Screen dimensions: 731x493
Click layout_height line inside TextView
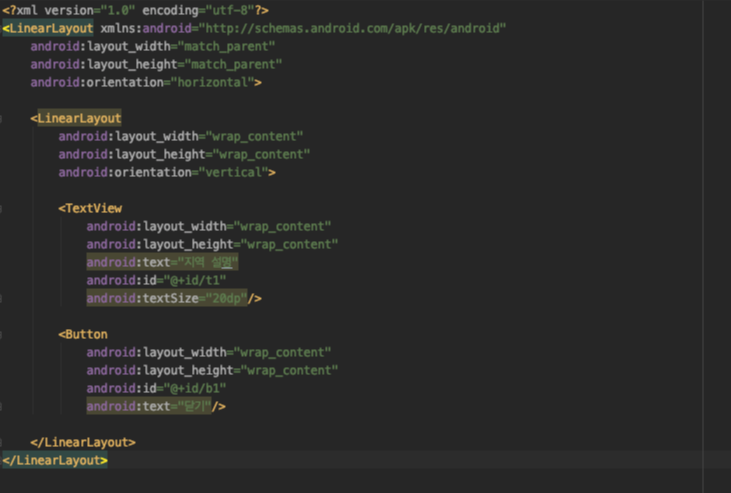pos(212,244)
